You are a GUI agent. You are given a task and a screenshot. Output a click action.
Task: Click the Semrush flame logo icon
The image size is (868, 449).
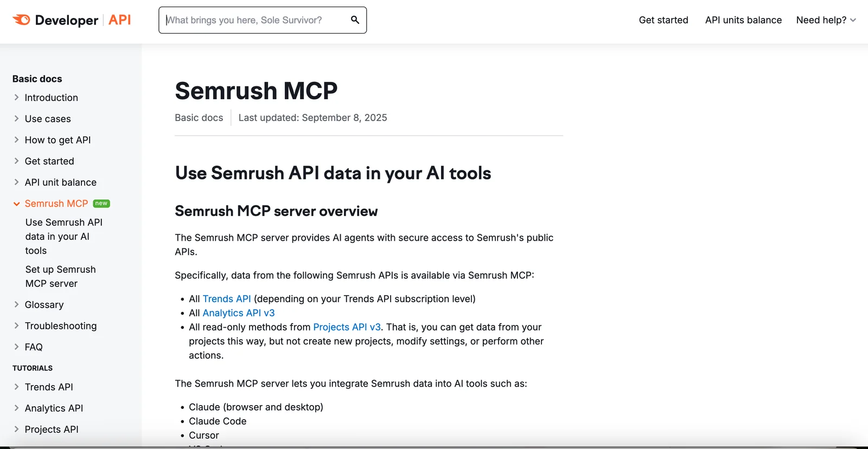coord(22,20)
